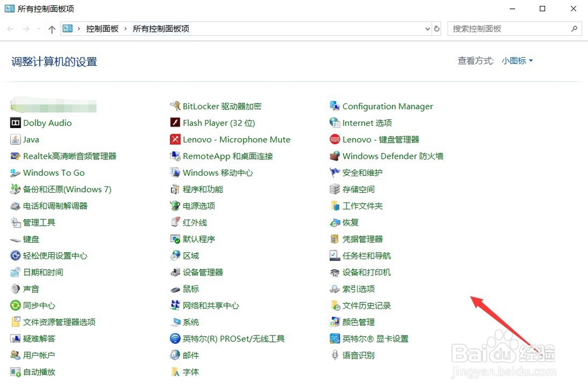Click the 设备管理器 icon
The width and height of the screenshot is (588, 392).
pos(175,272)
